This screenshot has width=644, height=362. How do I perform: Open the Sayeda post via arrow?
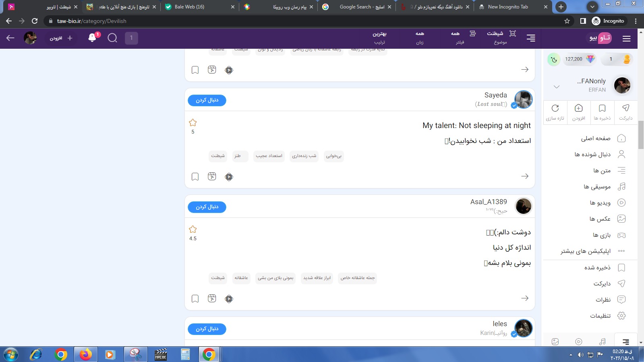525,176
